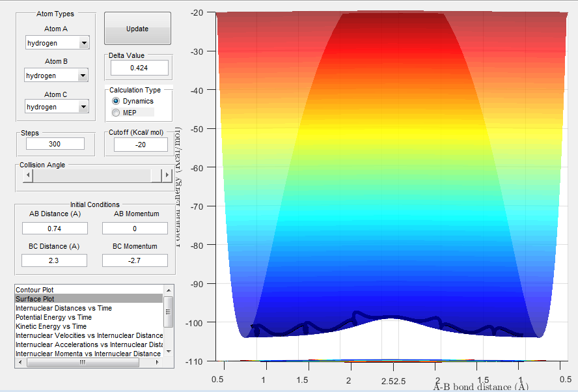The height and width of the screenshot is (392, 578).
Task: Select Internuclear Velocities vs Internuclear Distance
Action: pos(89,335)
